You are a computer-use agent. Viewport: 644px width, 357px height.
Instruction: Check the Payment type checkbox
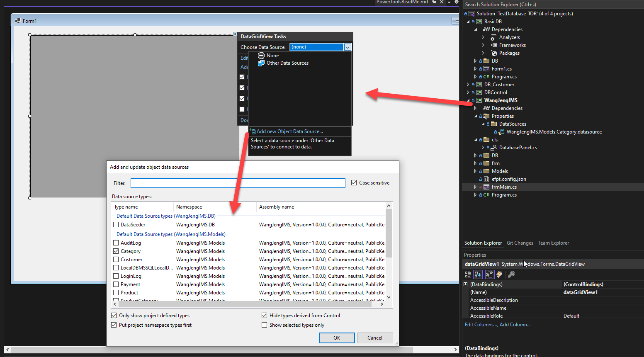pyautogui.click(x=116, y=284)
